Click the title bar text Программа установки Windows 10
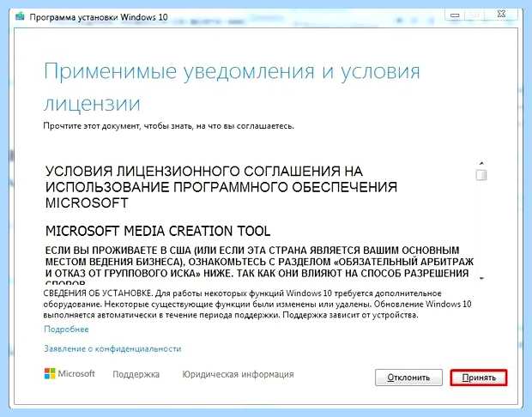The height and width of the screenshot is (417, 532). 99,16
